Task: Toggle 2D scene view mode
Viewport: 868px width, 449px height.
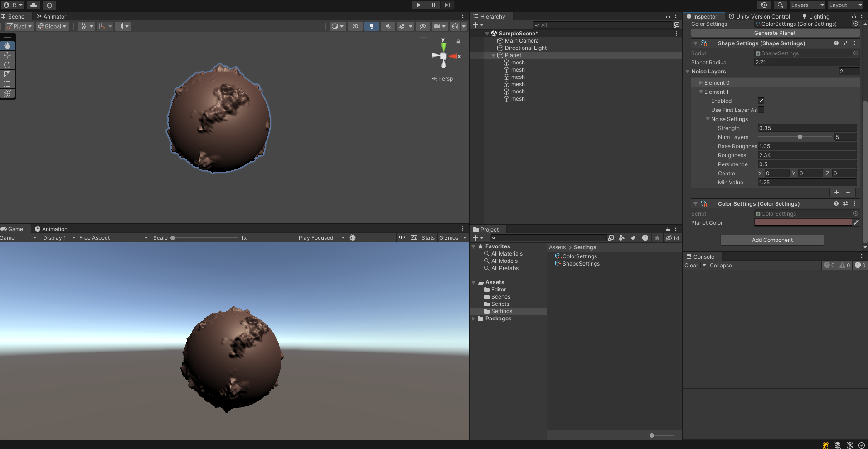Action: [x=355, y=26]
